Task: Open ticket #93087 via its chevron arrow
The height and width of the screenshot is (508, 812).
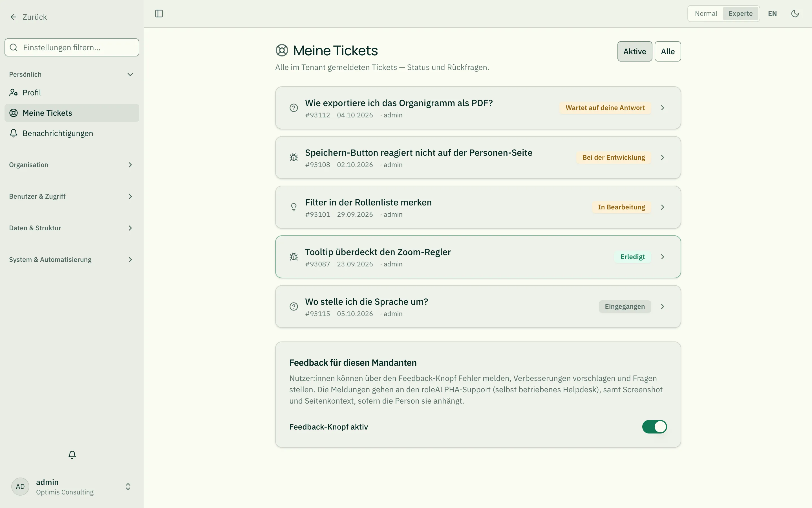Action: click(x=662, y=257)
